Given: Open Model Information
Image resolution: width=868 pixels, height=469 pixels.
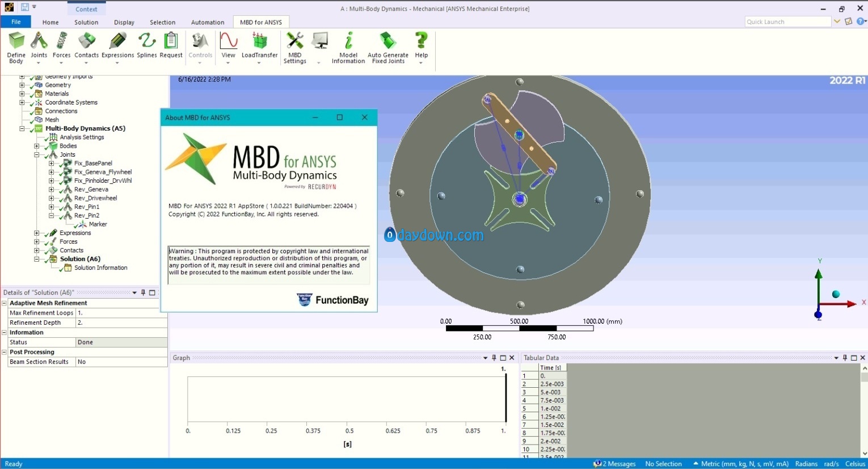Looking at the screenshot, I should click(348, 47).
